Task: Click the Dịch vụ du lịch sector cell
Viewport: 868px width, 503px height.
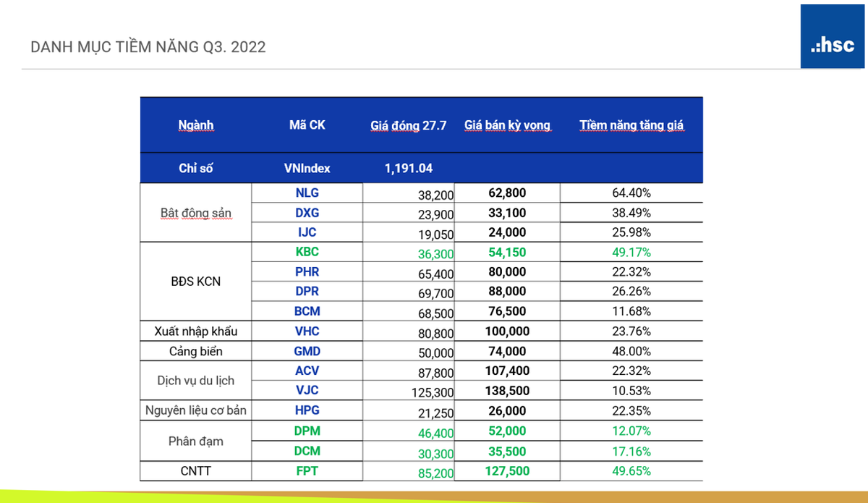Action: click(x=195, y=381)
